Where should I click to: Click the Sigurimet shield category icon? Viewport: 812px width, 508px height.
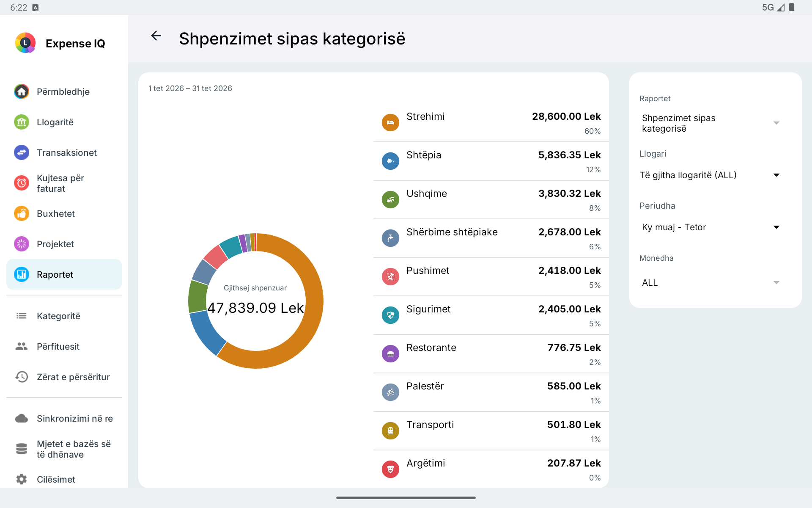tap(390, 315)
